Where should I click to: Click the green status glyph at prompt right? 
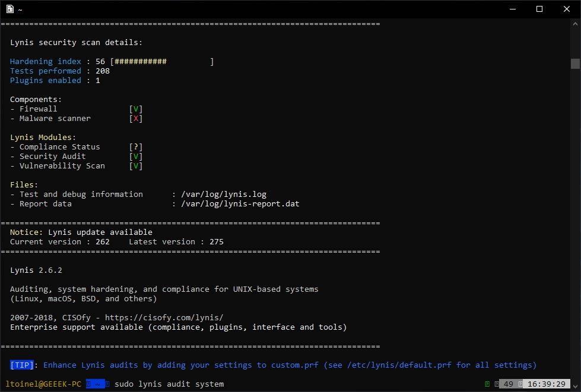487,384
